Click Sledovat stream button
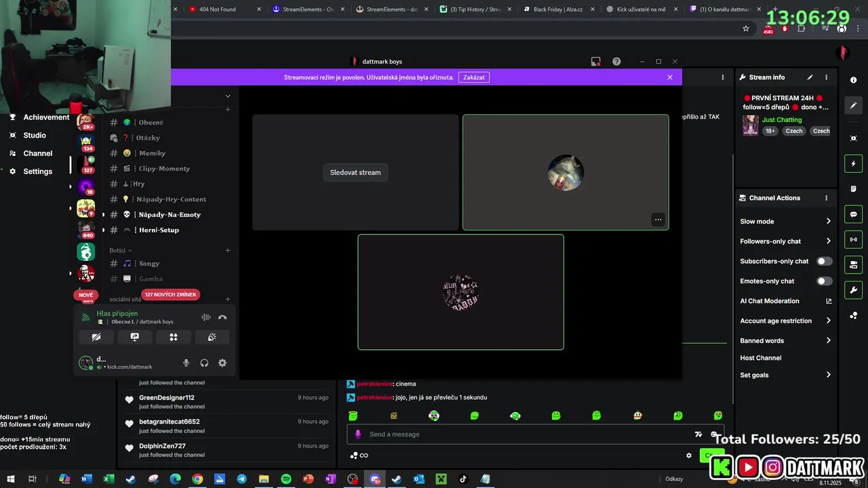This screenshot has width=868, height=488. (x=355, y=172)
